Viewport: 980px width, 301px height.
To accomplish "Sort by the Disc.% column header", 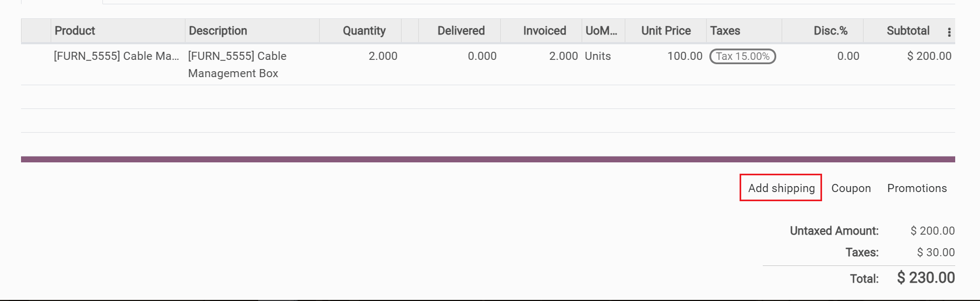I will pyautogui.click(x=830, y=31).
